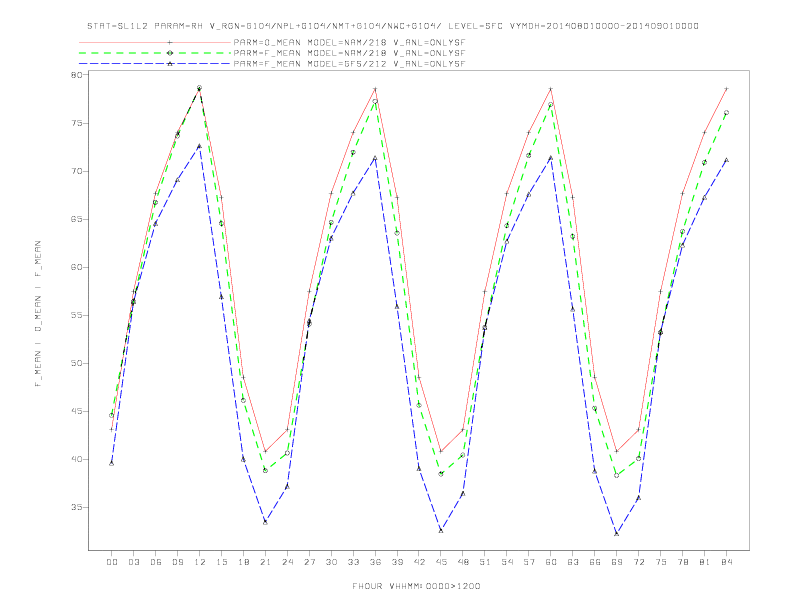Click x-axis tick label 39
Image resolution: width=792 pixels, height=612 pixels.
(x=397, y=562)
